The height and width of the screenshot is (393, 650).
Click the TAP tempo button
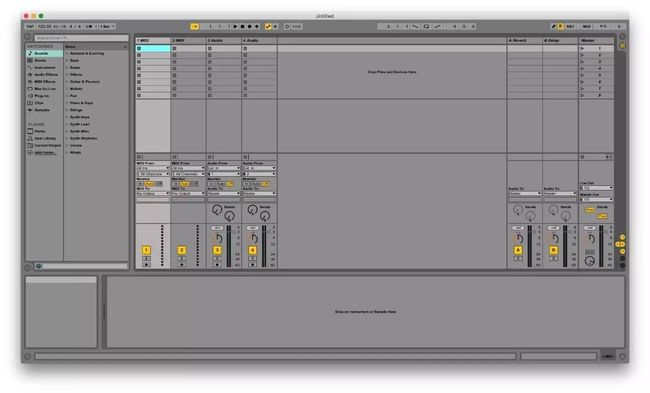click(x=30, y=27)
